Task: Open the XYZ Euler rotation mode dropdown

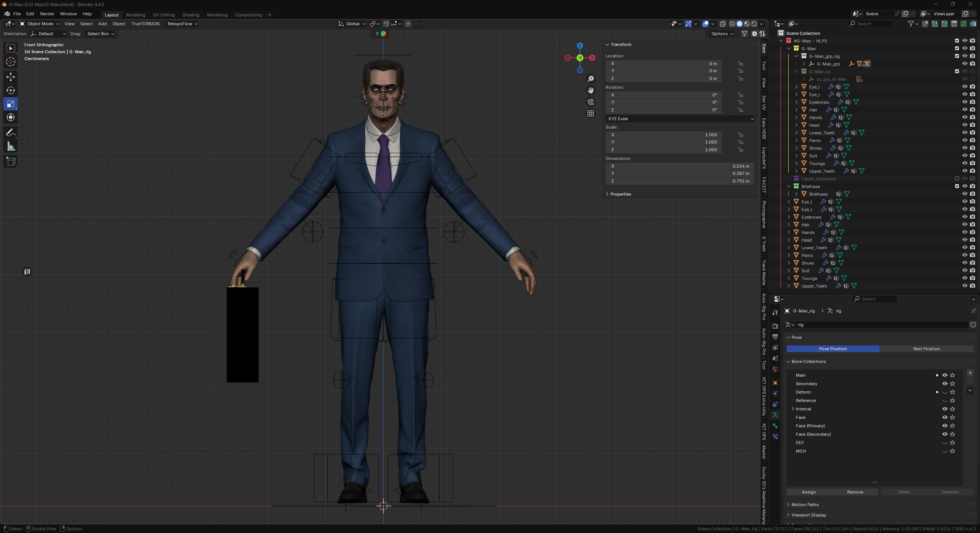Action: (x=680, y=119)
